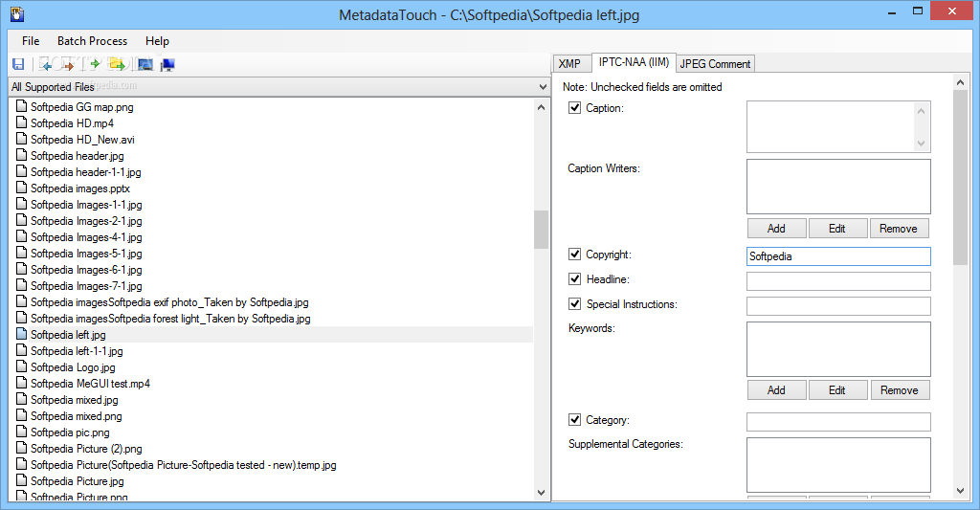Click the Keywords list box
The height and width of the screenshot is (510, 980).
point(838,348)
